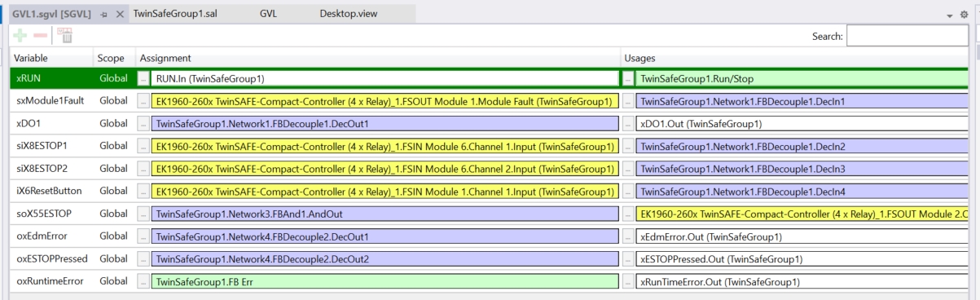This screenshot has width=980, height=300.
Task: Click the browse button beside FBAnd1.AndOut assignment
Action: click(x=143, y=214)
